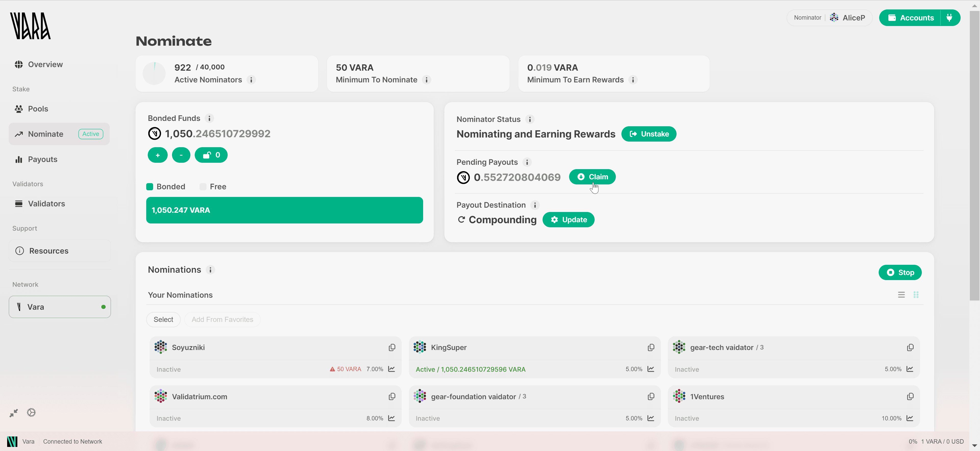Open the Nominator role selector

pos(807,18)
